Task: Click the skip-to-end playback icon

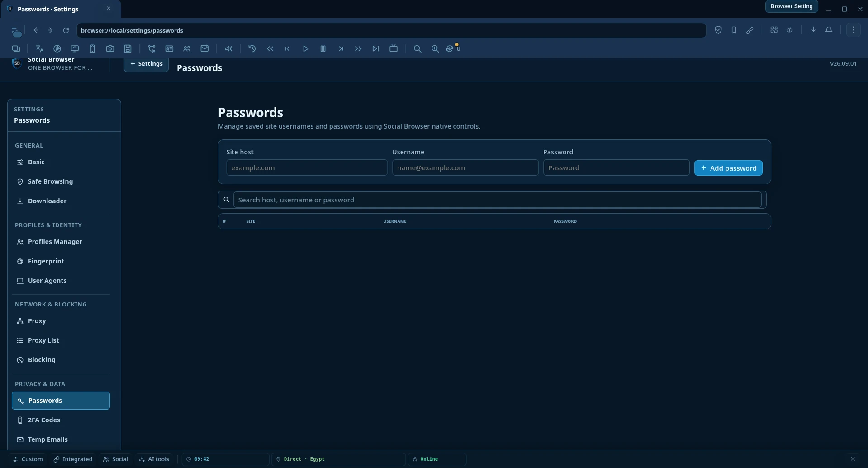Action: click(376, 48)
